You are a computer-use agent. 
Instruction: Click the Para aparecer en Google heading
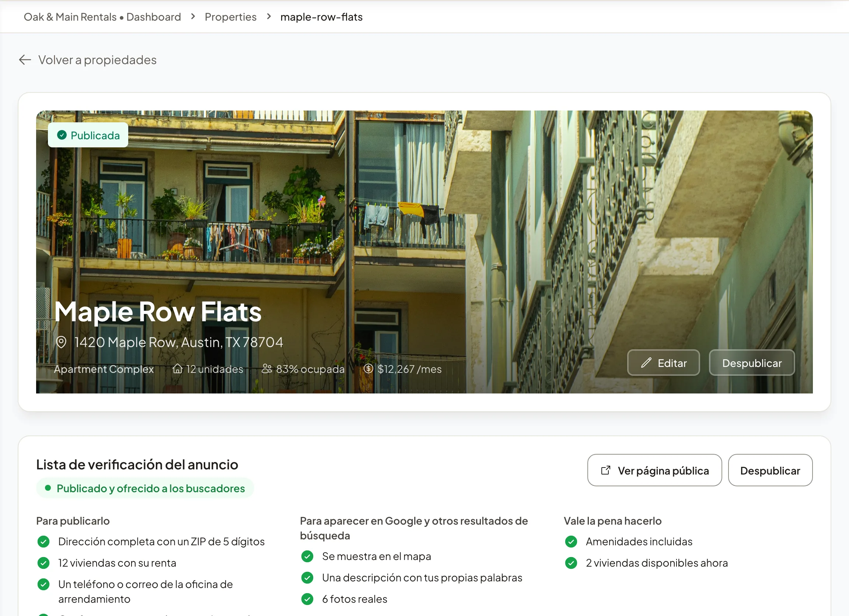point(414,528)
